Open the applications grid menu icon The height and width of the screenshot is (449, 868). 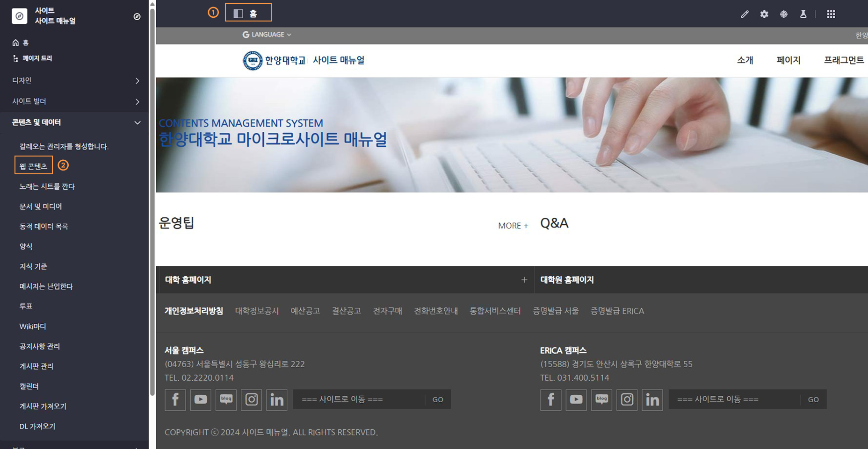[x=831, y=14]
